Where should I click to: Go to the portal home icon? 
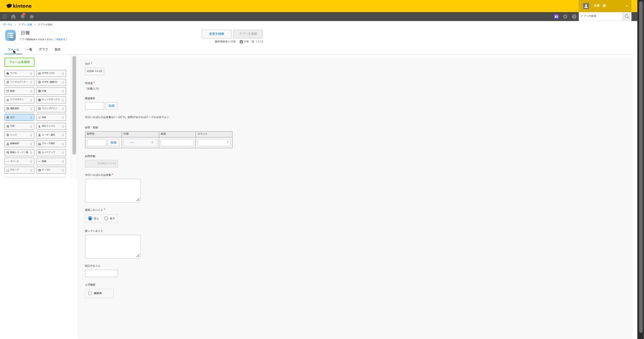click(13, 17)
